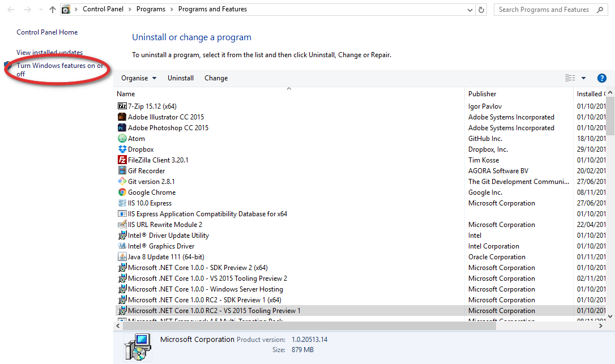Click the Uninstall toolbar button
This screenshot has width=615, height=364.
(x=181, y=78)
